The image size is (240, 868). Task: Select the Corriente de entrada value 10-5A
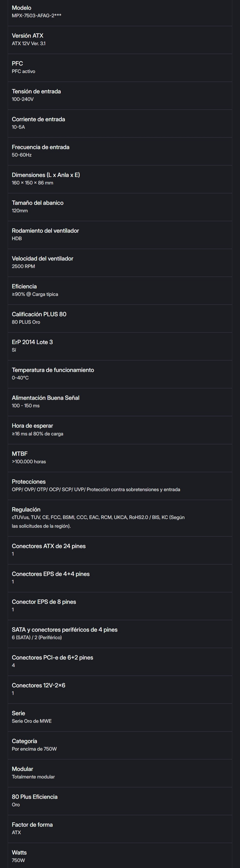(18, 127)
